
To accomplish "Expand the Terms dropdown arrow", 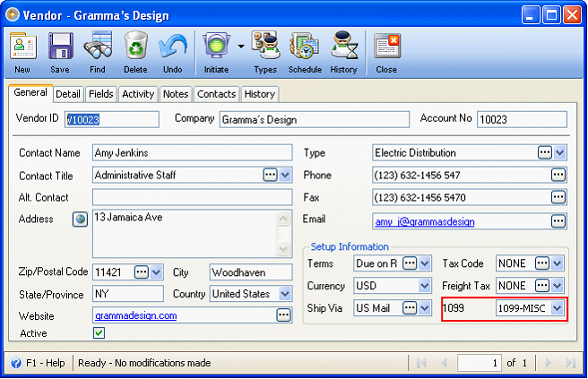I will 424,263.
